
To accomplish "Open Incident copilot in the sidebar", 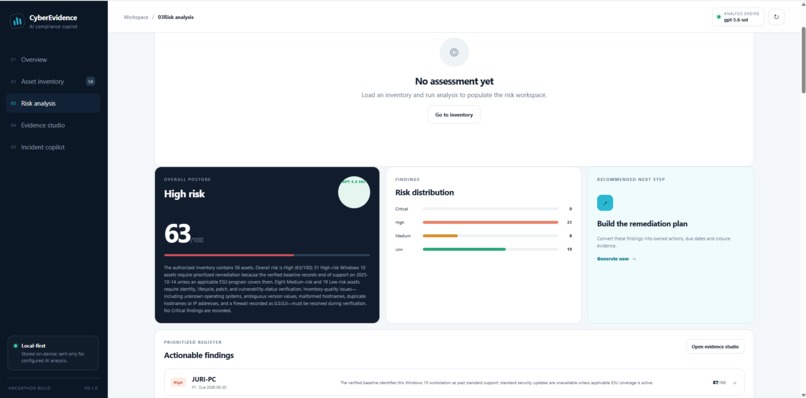I will point(53,147).
